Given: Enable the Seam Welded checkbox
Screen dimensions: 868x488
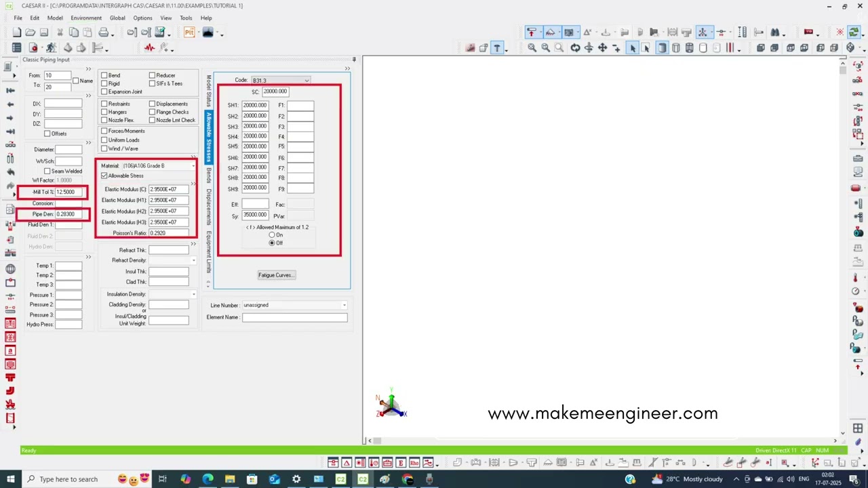Looking at the screenshot, I should (47, 171).
